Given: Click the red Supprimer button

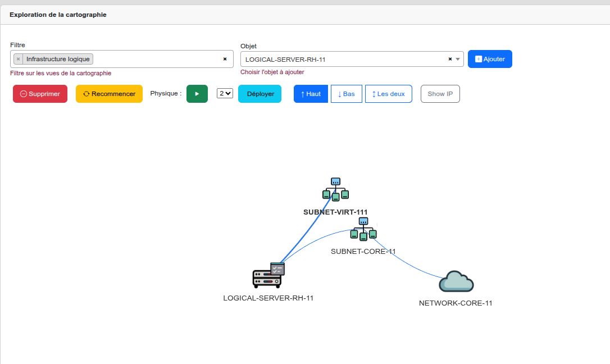Looking at the screenshot, I should (x=40, y=94).
